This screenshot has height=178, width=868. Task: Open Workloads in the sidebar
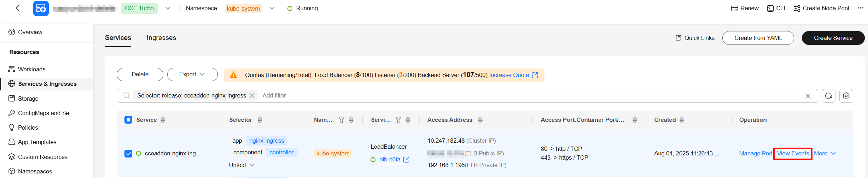click(x=32, y=69)
